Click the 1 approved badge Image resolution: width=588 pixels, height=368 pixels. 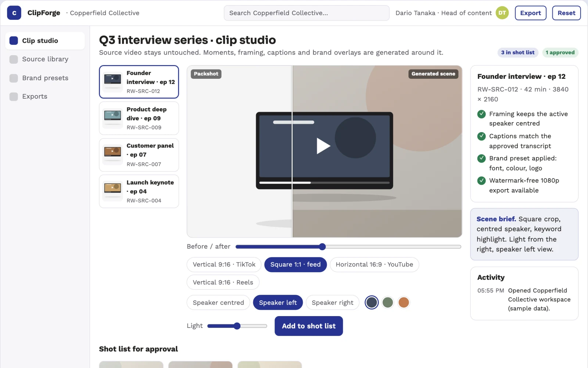[x=560, y=53]
